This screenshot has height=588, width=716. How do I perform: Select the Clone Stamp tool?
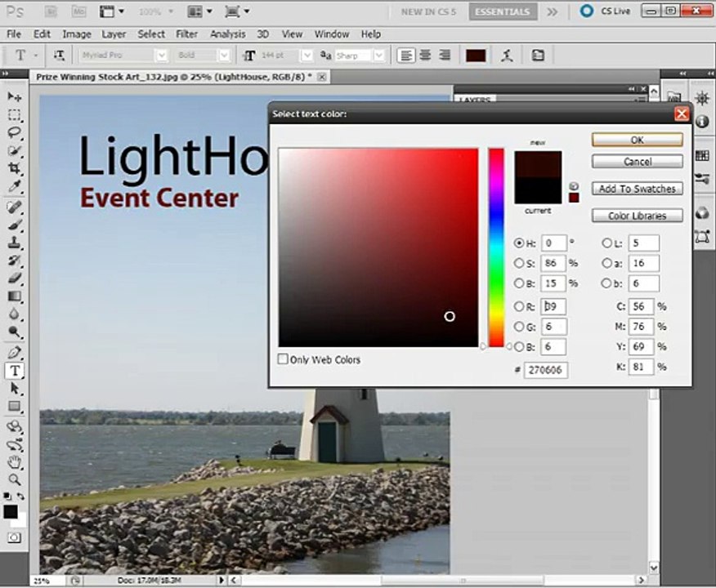click(15, 243)
